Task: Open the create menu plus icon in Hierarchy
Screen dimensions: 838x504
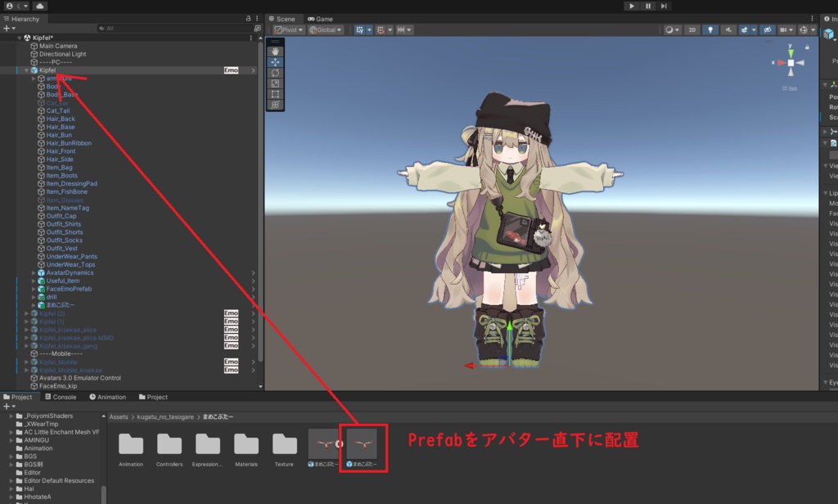Action: pyautogui.click(x=7, y=28)
